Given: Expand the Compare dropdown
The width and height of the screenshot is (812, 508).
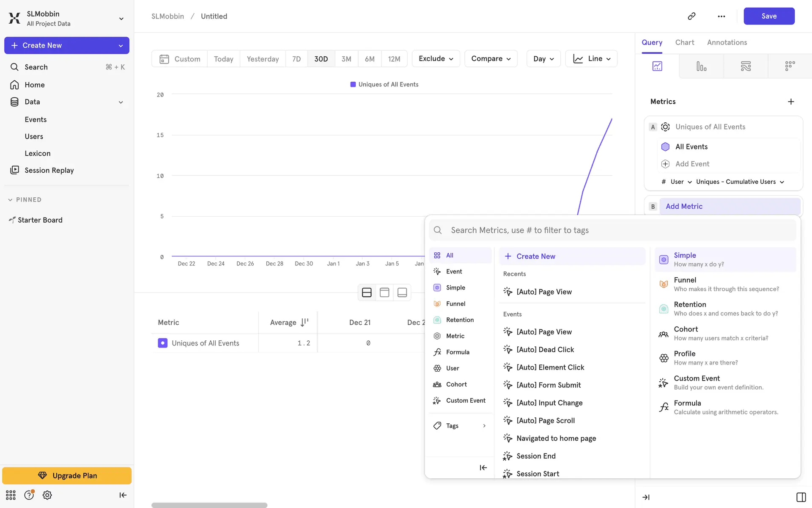Looking at the screenshot, I should point(491,59).
